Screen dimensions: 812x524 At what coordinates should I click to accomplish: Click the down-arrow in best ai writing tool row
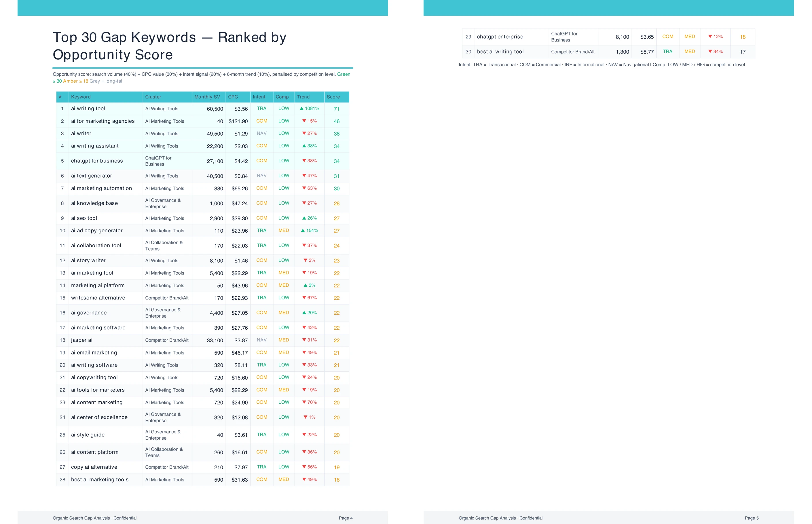click(710, 51)
